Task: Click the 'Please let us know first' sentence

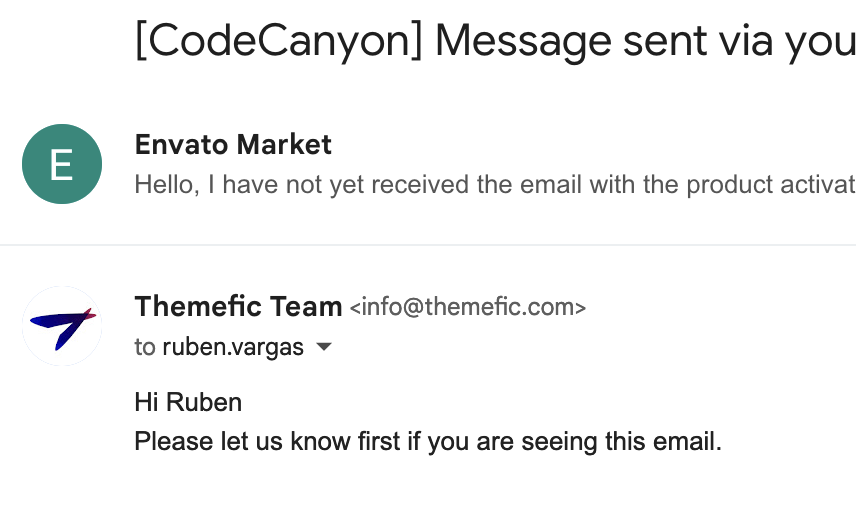Action: click(429, 441)
